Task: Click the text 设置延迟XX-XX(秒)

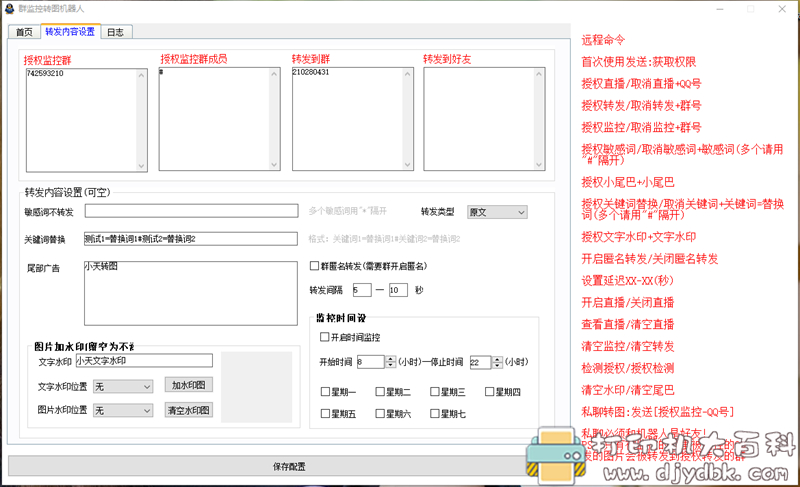Action: pyautogui.click(x=628, y=281)
